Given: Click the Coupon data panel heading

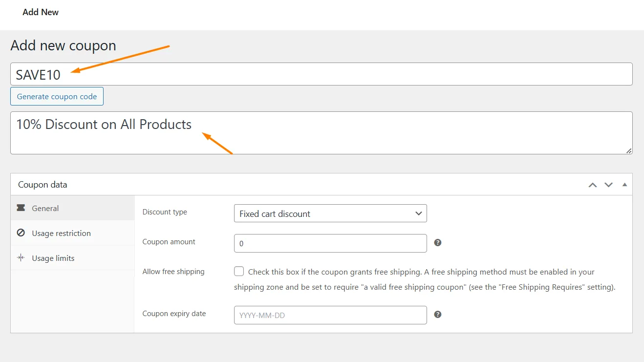Looking at the screenshot, I should point(43,185).
